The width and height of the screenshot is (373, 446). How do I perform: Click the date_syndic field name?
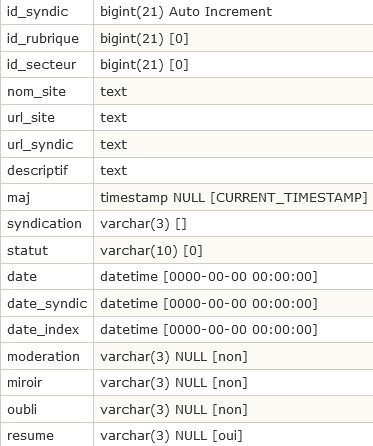(47, 304)
